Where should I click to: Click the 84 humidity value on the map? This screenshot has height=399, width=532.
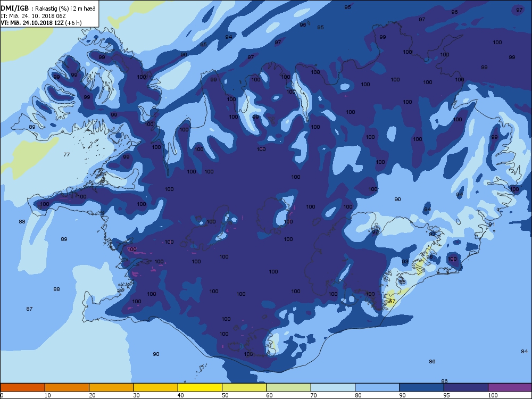click(x=525, y=352)
